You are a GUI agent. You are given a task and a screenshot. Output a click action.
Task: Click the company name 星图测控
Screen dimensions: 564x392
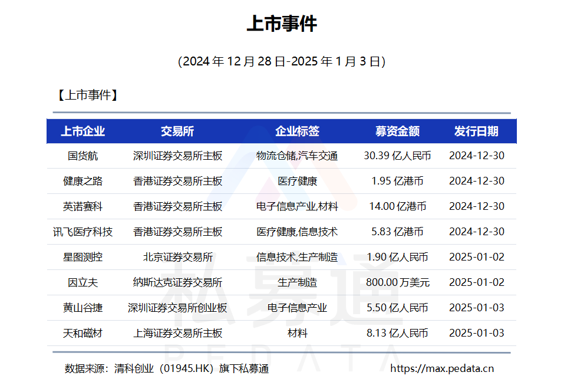click(83, 257)
